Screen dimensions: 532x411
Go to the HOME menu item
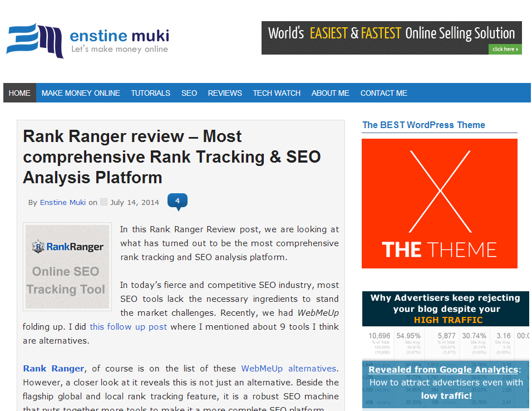(x=19, y=93)
